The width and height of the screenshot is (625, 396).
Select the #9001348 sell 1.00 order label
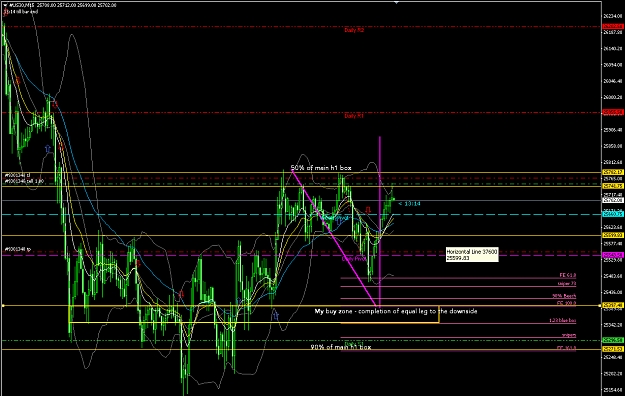coord(24,181)
